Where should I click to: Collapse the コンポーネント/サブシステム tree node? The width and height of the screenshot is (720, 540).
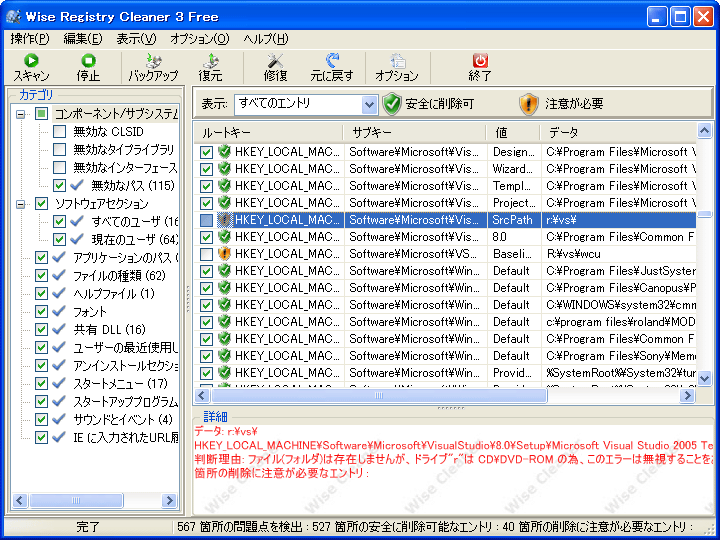tap(21, 114)
